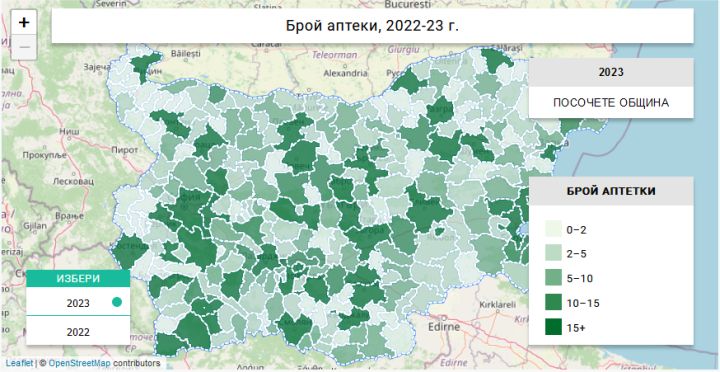
Task: Click the Kırklareli city label on map
Action: click(x=497, y=305)
